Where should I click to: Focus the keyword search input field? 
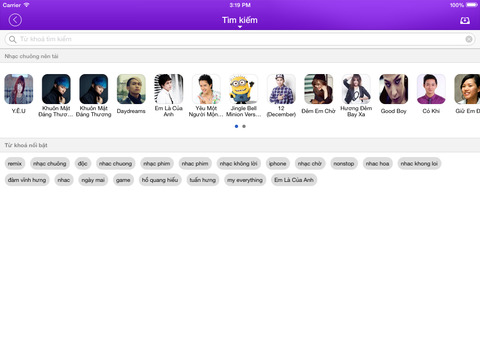point(240,39)
